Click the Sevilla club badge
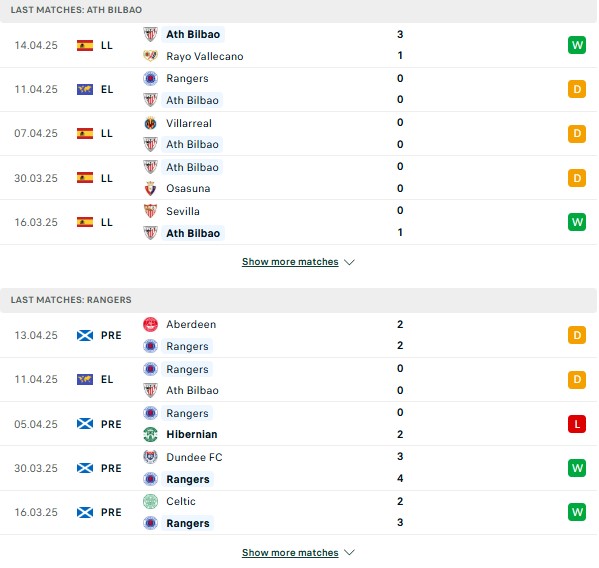Screen dimensions: 599x568 coord(150,211)
